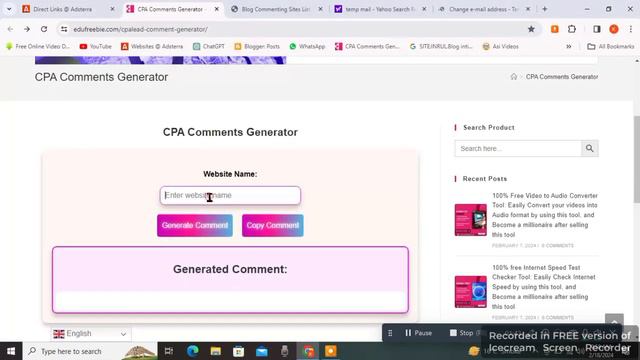Open the Chrome profile avatar

pyautogui.click(x=614, y=29)
